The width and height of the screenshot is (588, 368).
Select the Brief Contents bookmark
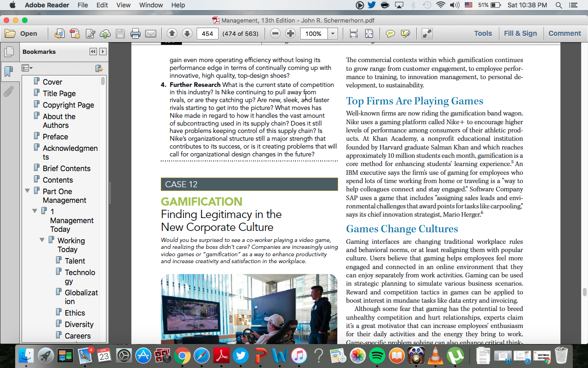click(x=67, y=168)
